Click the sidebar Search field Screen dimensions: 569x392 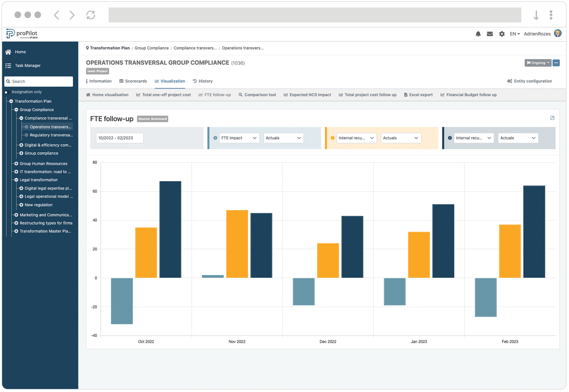[x=38, y=81]
